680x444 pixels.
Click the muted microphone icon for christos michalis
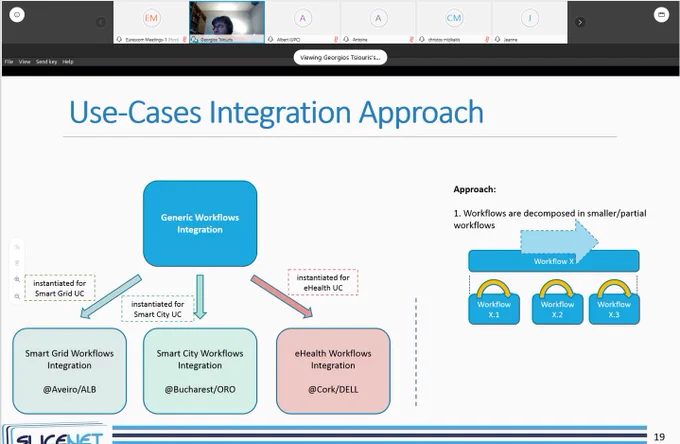tap(487, 39)
